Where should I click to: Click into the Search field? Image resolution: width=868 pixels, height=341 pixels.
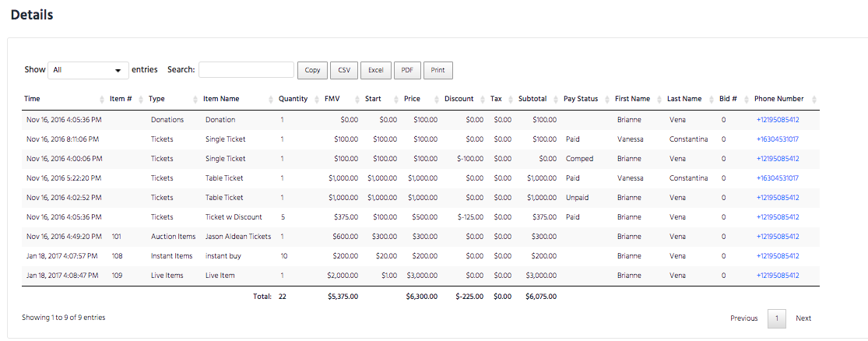tap(246, 70)
